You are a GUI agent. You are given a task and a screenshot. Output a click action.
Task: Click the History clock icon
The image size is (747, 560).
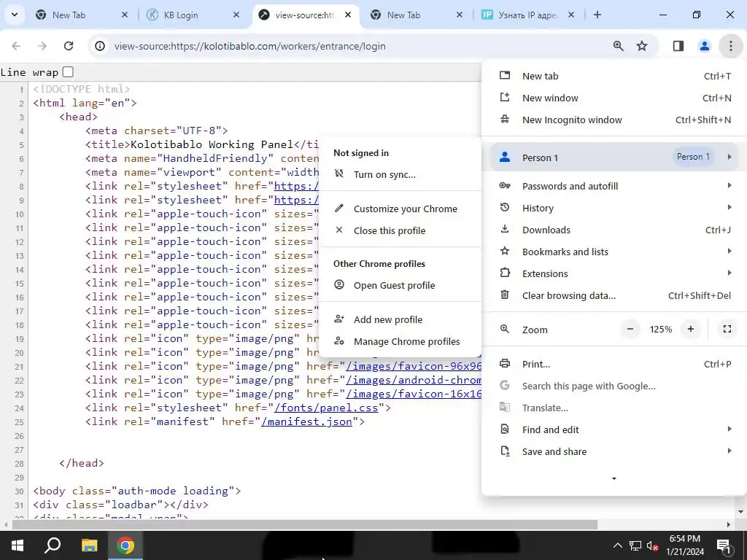click(x=505, y=208)
